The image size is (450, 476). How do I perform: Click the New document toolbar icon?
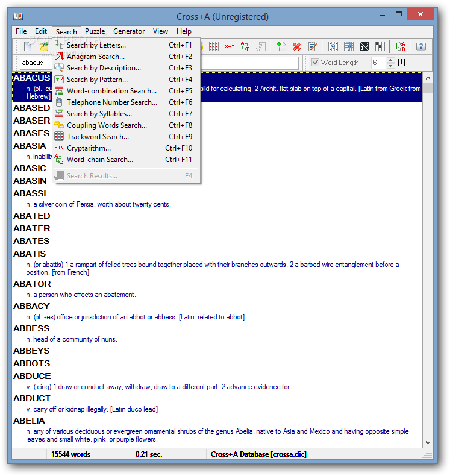tap(28, 46)
